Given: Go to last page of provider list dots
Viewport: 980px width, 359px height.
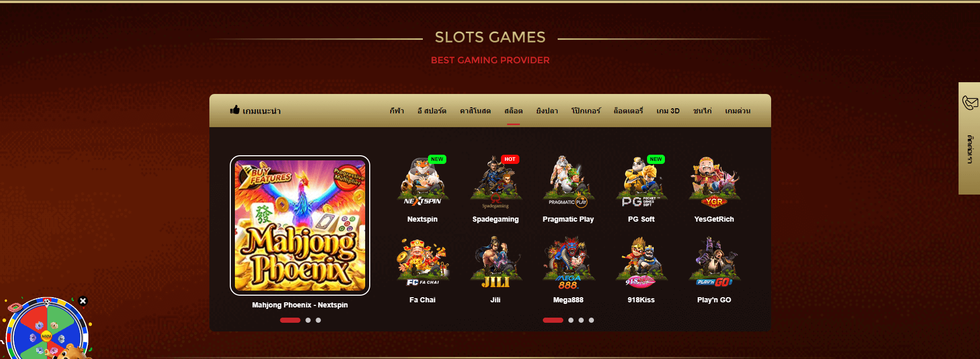Looking at the screenshot, I should pos(591,320).
